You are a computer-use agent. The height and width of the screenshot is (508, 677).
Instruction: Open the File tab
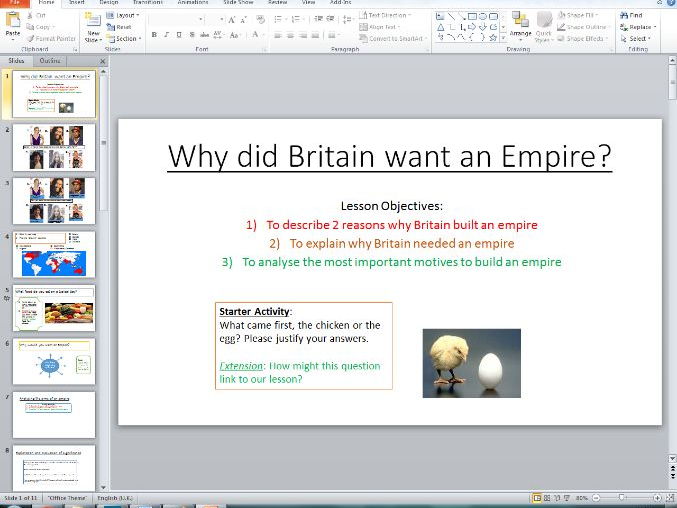point(15,2)
